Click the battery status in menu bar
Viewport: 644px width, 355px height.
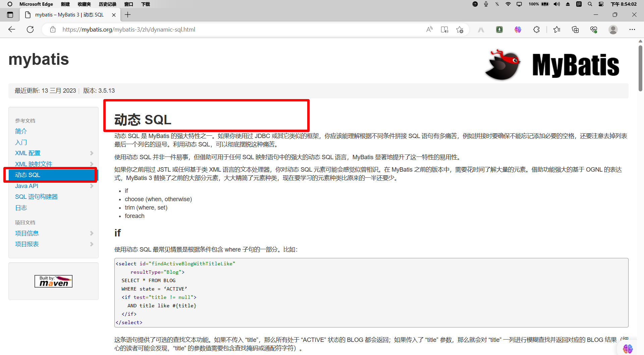pyautogui.click(x=539, y=4)
